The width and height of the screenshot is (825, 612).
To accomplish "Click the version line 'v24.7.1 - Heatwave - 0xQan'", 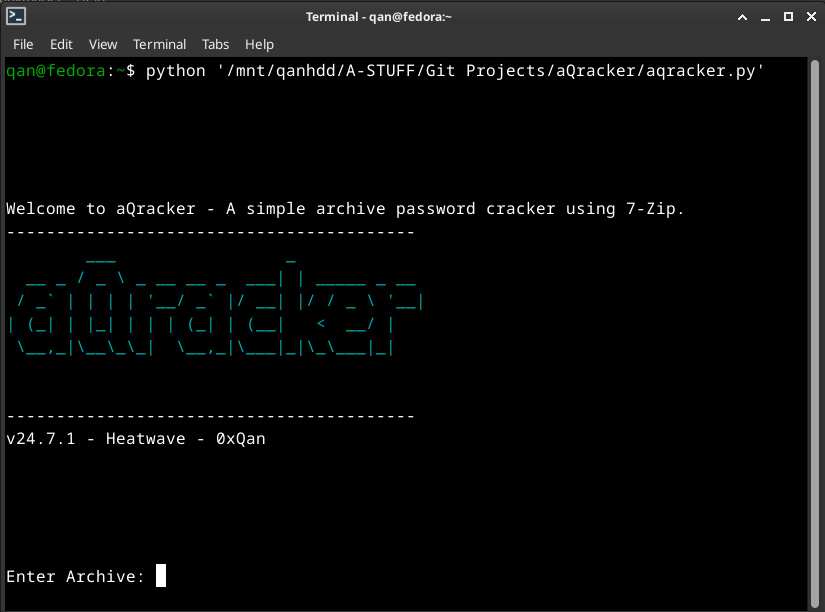I will click(136, 439).
